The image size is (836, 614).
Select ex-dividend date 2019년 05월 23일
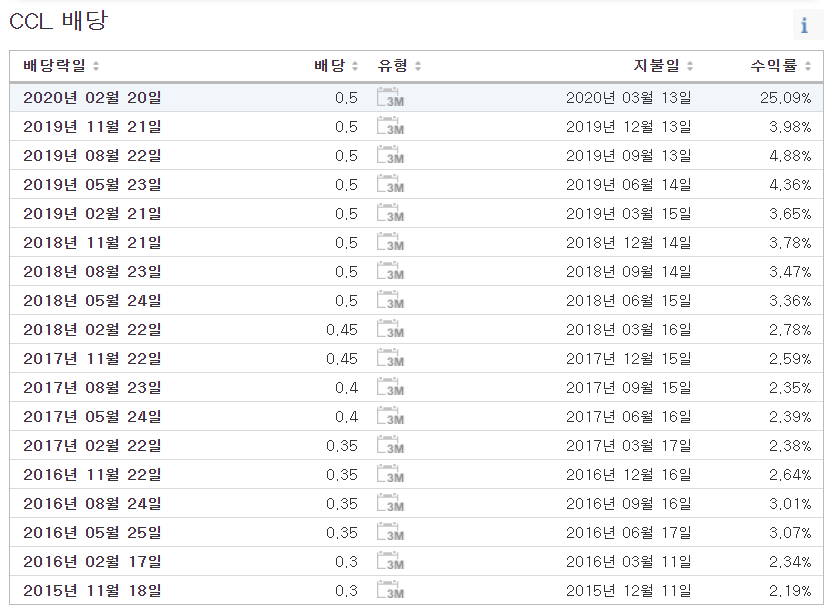tap(92, 184)
